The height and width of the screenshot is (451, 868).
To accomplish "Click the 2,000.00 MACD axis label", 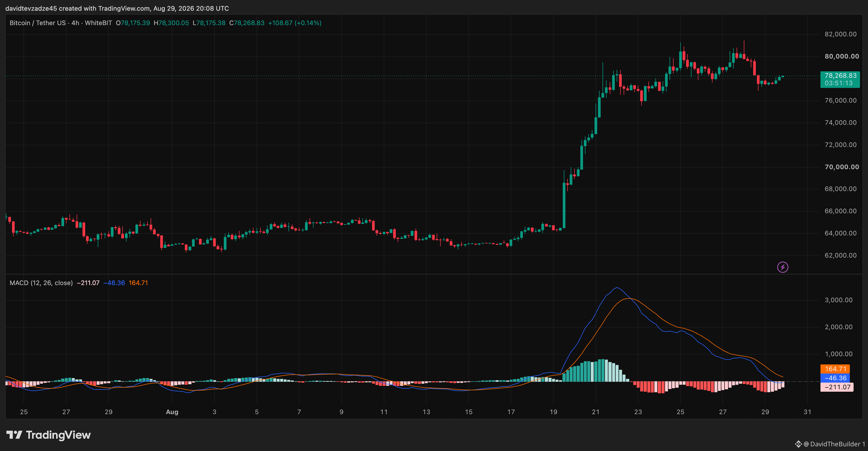I will point(838,327).
